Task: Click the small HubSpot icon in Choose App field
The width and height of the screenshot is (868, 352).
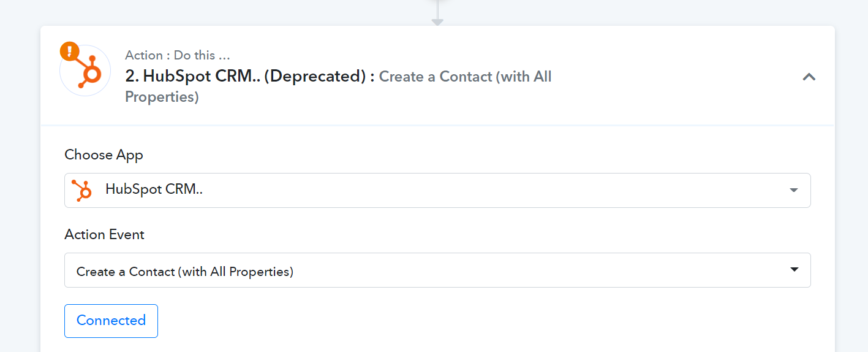Action: pos(81,191)
